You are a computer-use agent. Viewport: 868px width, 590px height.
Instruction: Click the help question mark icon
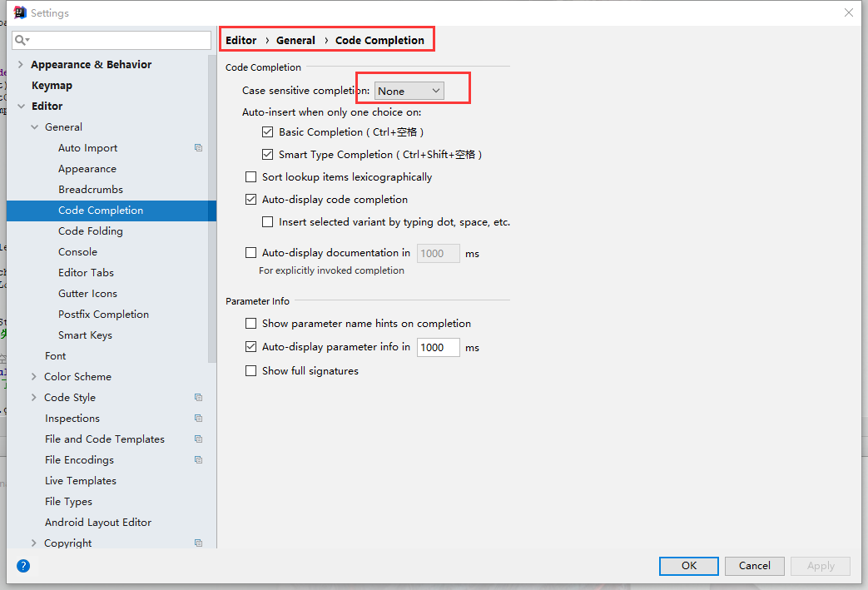[x=23, y=566]
